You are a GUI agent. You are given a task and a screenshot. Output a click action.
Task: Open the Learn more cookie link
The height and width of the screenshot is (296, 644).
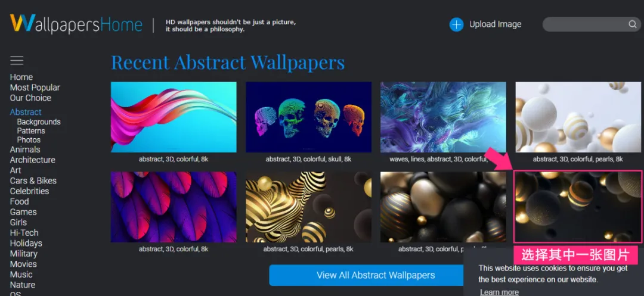[x=499, y=292]
